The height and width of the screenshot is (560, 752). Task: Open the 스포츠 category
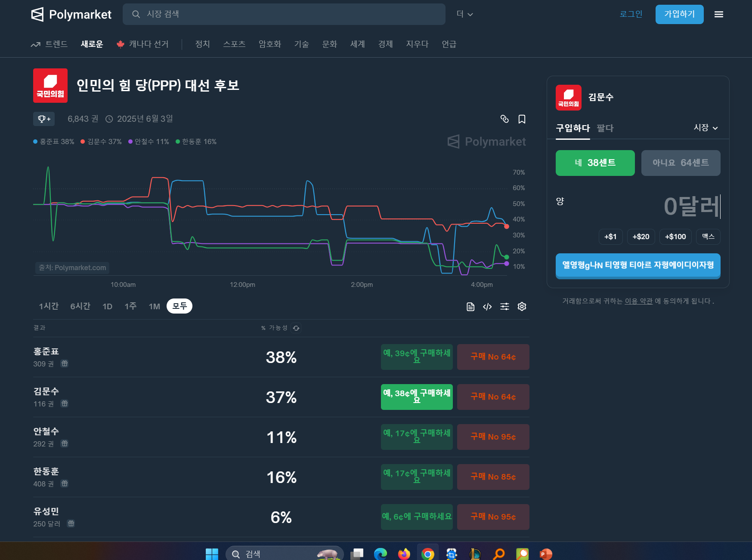(x=234, y=44)
